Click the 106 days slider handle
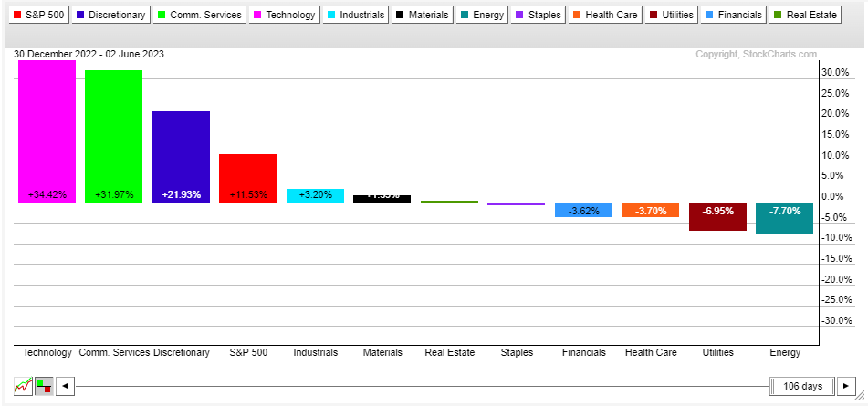 [802, 386]
